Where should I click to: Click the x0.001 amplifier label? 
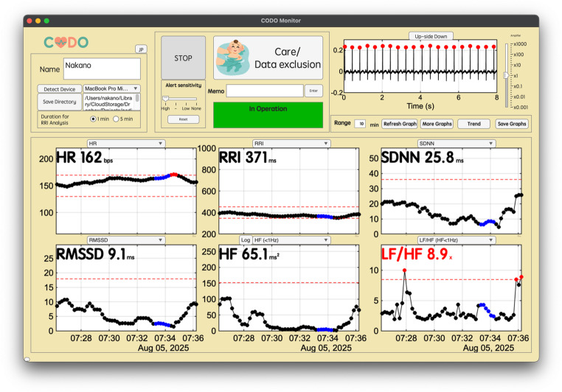pyautogui.click(x=521, y=107)
